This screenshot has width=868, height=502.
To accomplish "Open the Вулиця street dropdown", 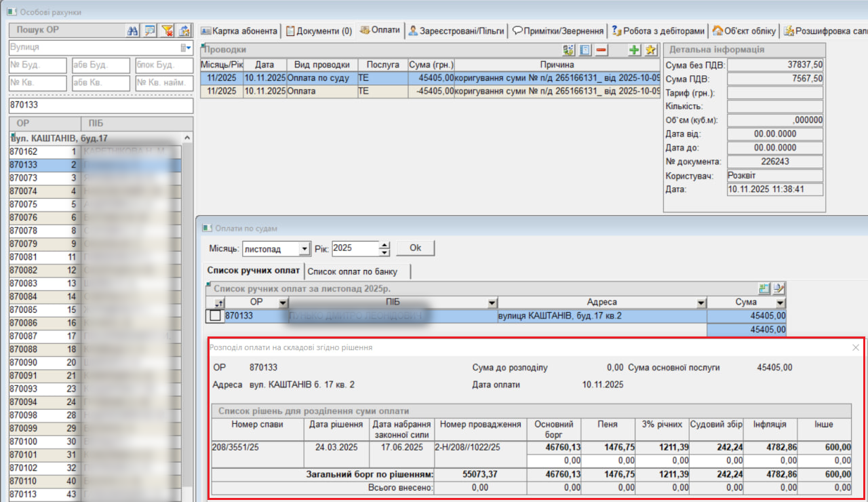I will 186,47.
